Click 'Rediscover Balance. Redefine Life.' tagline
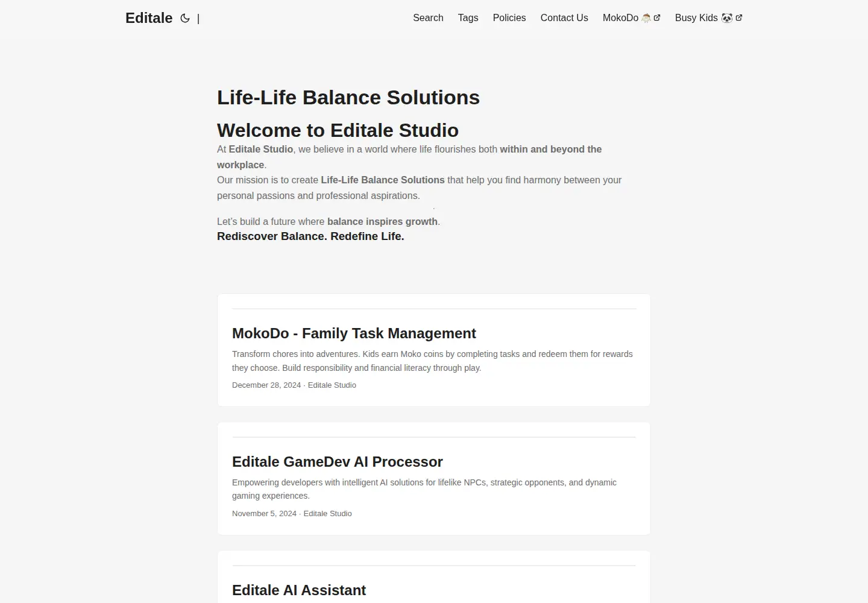Screen dimensions: 868x603 point(310,236)
